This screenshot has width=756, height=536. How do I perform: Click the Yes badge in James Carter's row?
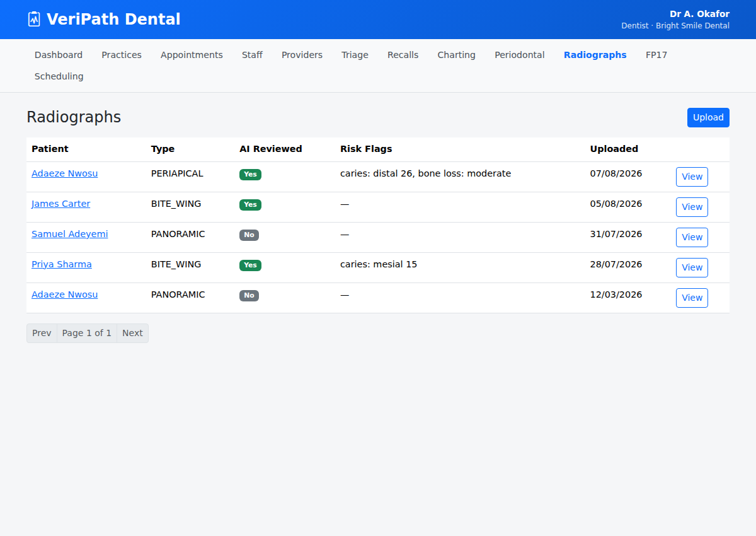(250, 204)
